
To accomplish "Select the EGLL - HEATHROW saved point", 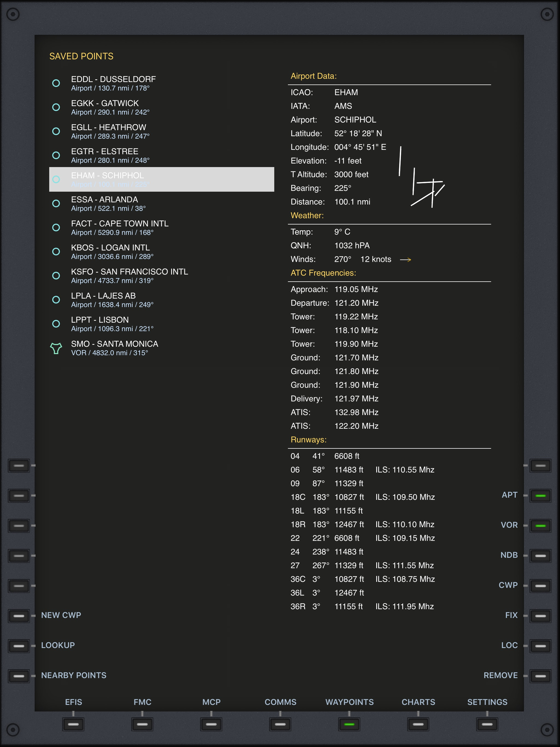I will 161,131.
